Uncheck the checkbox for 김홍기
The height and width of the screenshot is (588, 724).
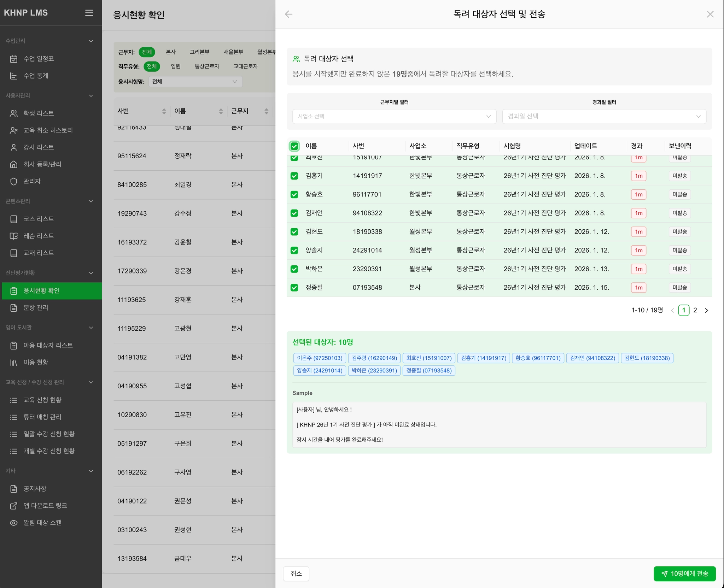point(294,176)
